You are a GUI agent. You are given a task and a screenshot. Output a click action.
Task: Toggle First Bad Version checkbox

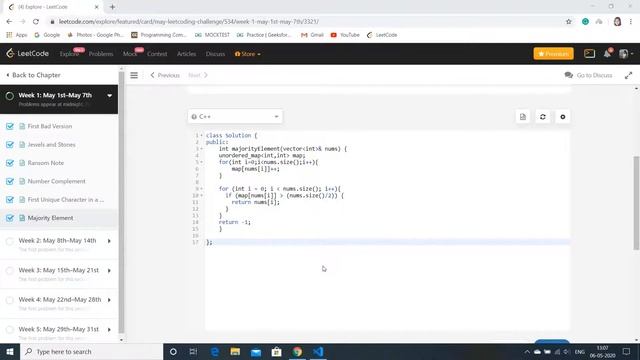coord(10,127)
